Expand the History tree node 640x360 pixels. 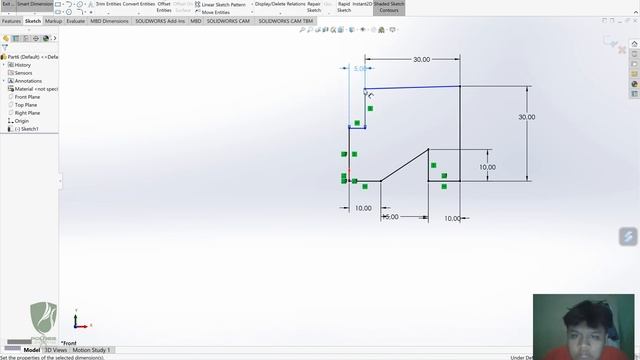(x=4, y=65)
